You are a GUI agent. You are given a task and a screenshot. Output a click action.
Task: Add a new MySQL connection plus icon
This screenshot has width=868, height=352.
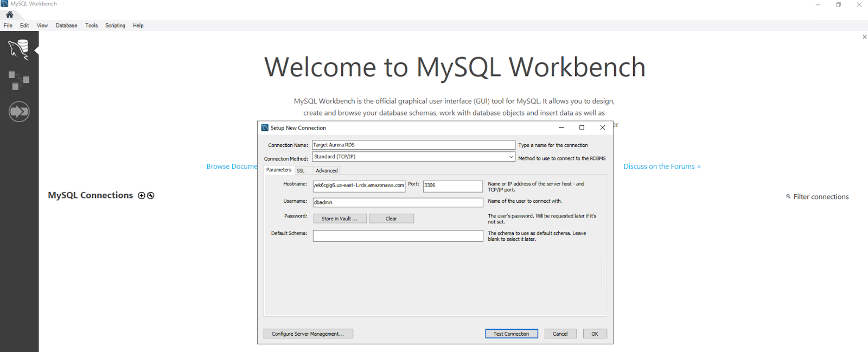point(142,195)
